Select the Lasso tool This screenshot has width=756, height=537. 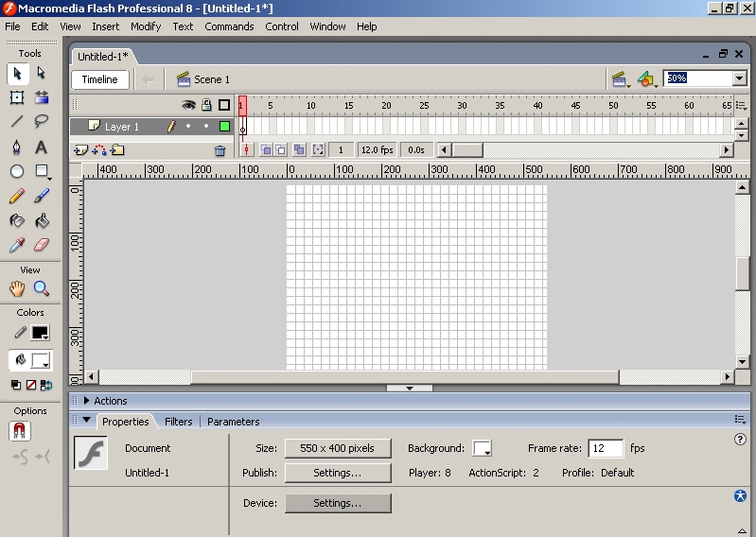pos(42,121)
